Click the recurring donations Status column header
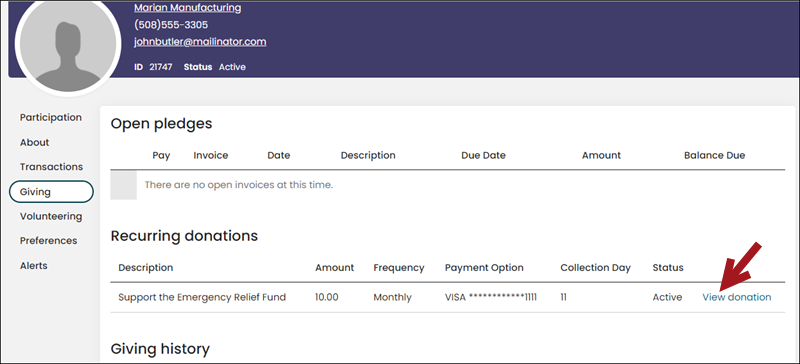Image resolution: width=800 pixels, height=364 pixels. [x=668, y=268]
